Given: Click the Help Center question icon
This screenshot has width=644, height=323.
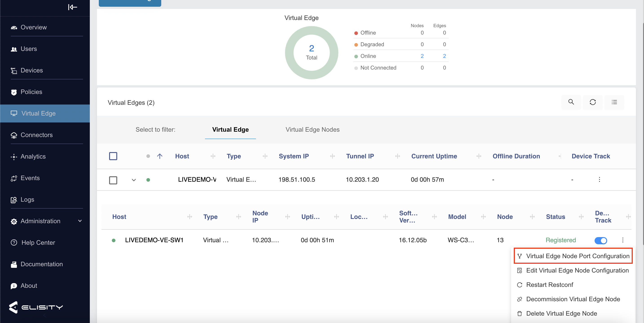Looking at the screenshot, I should point(14,242).
